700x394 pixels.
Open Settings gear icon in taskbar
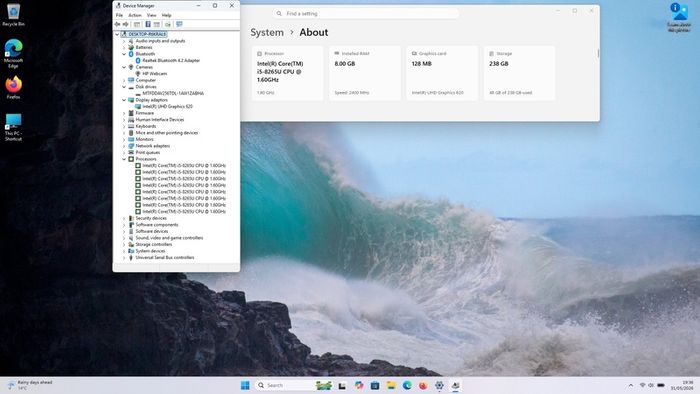(439, 386)
